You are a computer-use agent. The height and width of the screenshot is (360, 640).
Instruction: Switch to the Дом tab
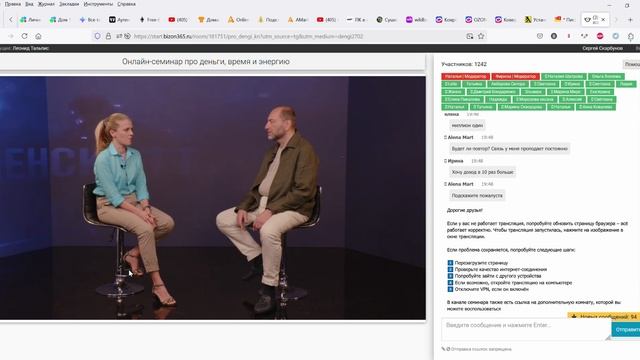[x=60, y=20]
